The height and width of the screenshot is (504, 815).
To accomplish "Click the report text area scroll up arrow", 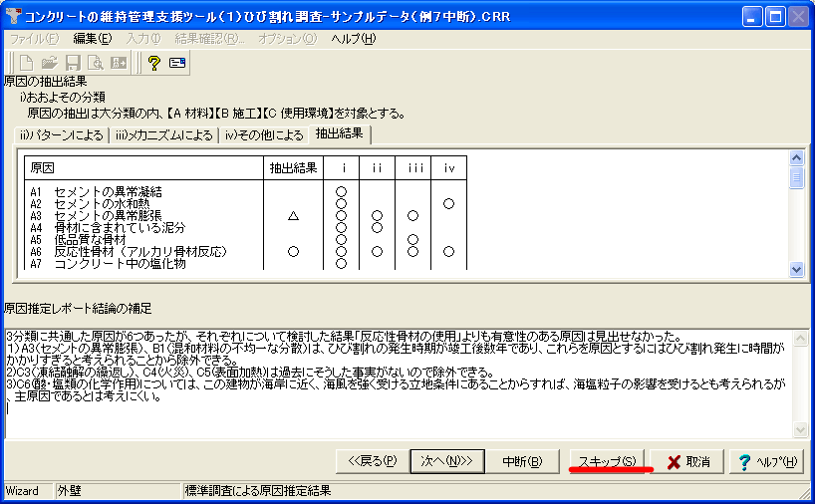I will pyautogui.click(x=800, y=339).
